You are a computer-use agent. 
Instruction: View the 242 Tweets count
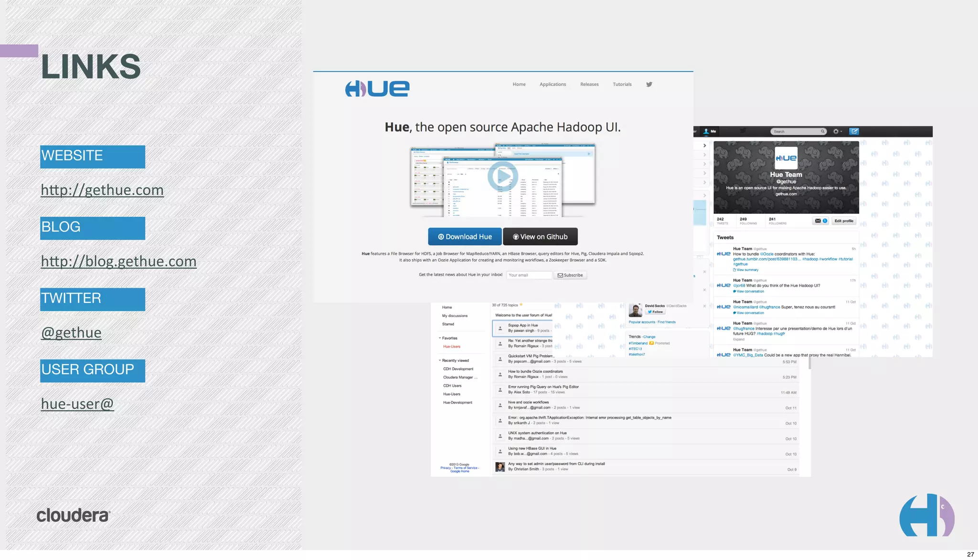[723, 221]
